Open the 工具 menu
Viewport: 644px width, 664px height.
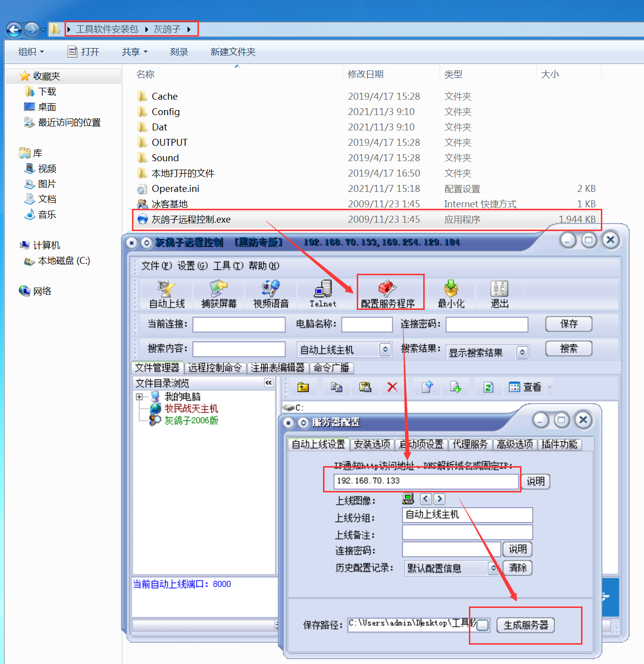tap(228, 266)
